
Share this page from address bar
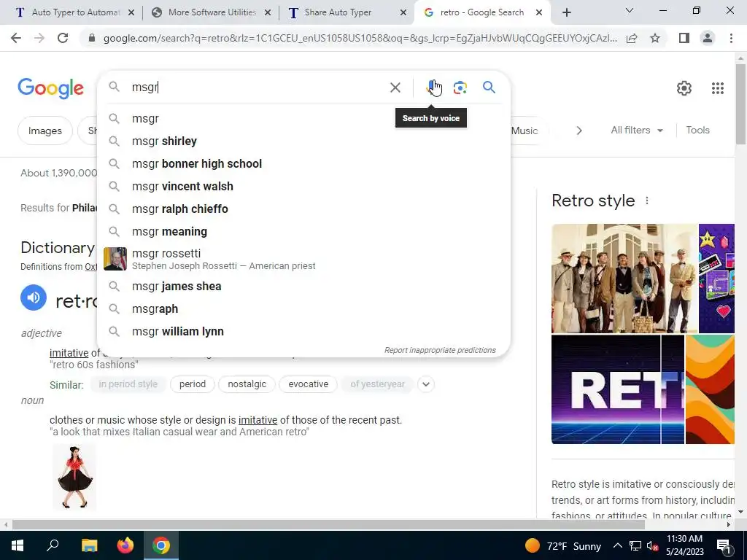click(632, 38)
